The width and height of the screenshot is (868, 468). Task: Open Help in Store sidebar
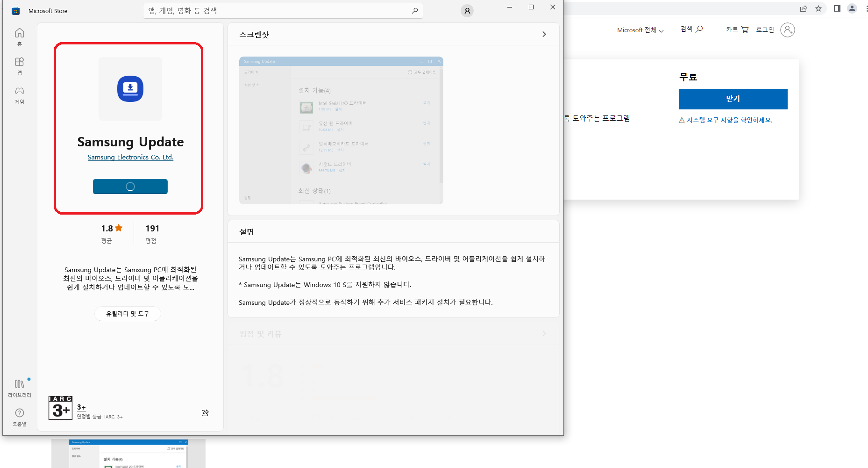tap(20, 417)
